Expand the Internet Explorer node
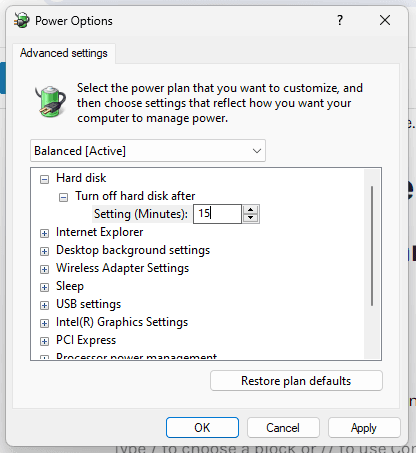The width and height of the screenshot is (416, 453). [44, 233]
